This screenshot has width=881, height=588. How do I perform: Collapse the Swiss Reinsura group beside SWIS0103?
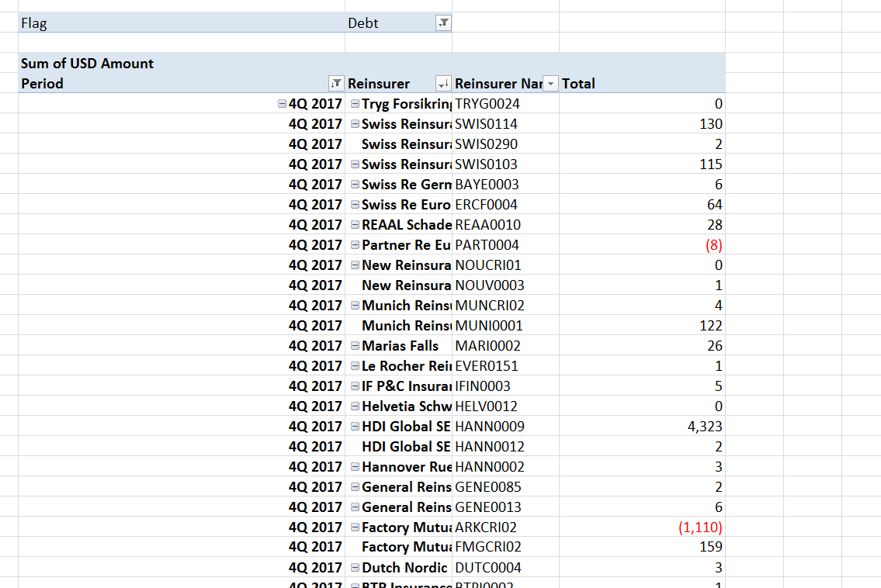click(355, 164)
